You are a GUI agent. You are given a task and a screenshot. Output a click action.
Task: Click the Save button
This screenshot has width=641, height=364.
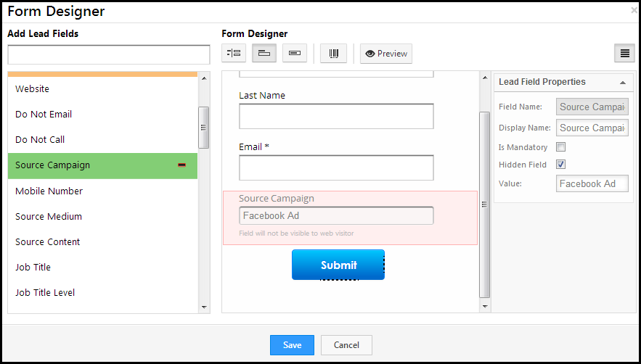coord(292,345)
